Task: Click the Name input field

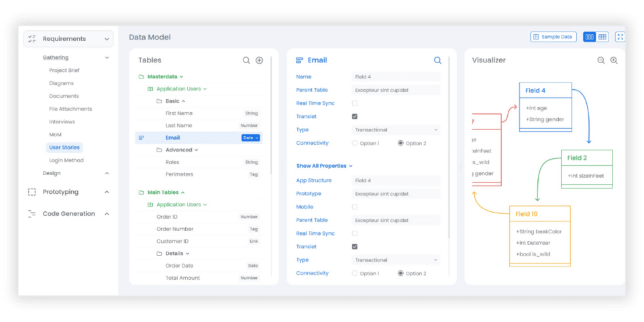Action: coord(396,77)
